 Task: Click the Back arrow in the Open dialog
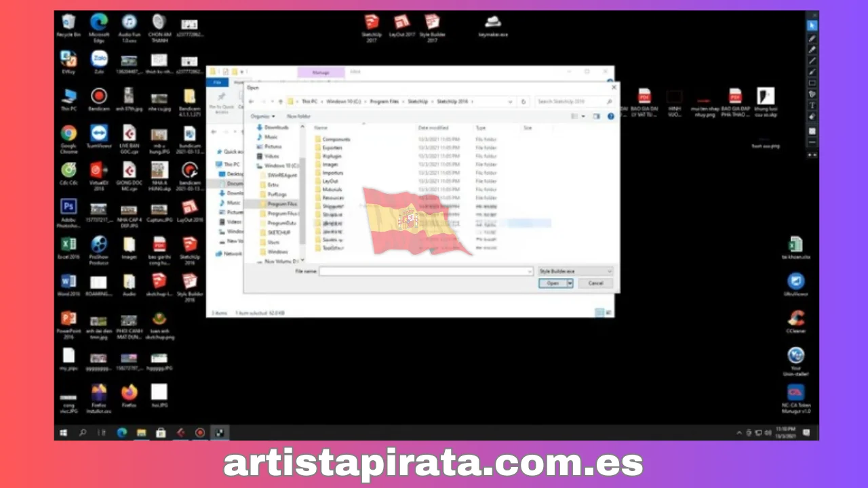(252, 102)
